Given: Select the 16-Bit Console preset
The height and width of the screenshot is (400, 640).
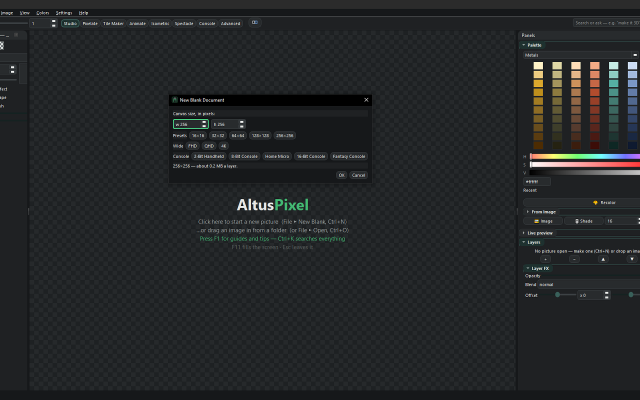Looking at the screenshot, I should 311,156.
